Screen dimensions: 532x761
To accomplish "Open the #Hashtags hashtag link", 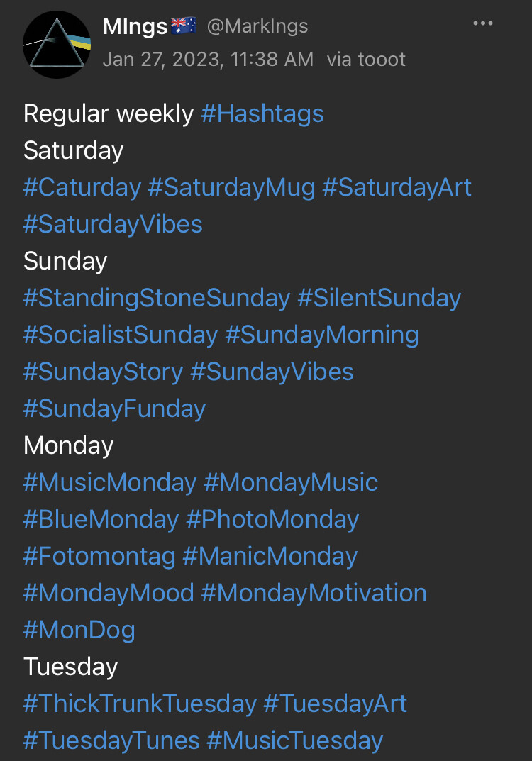I will click(262, 113).
